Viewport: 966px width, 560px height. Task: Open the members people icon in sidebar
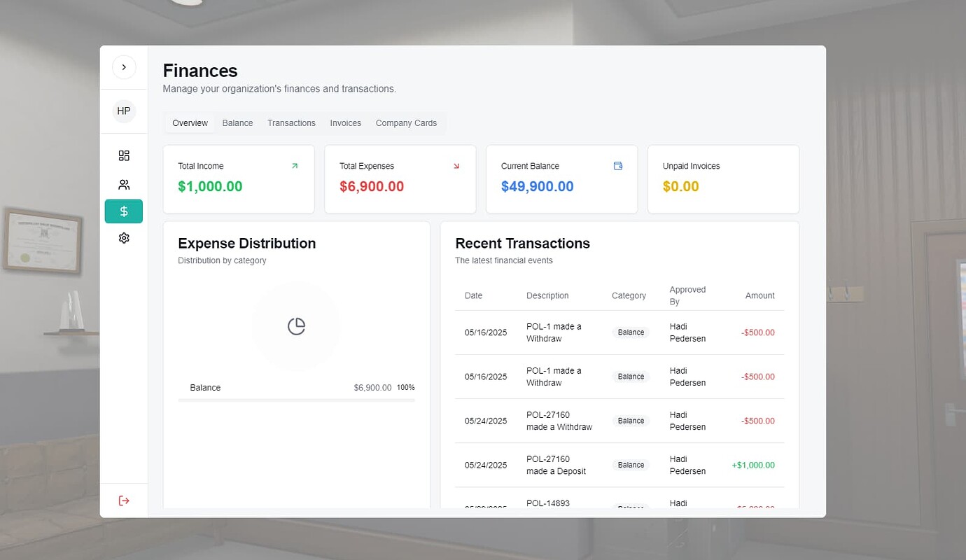pyautogui.click(x=124, y=185)
